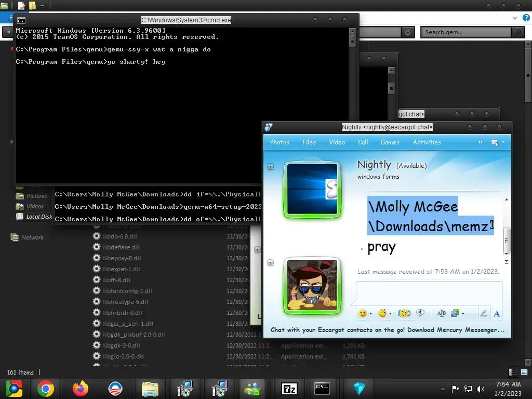Show hidden tray icons arrow
Screen dimensions: 532x399
(x=443, y=389)
